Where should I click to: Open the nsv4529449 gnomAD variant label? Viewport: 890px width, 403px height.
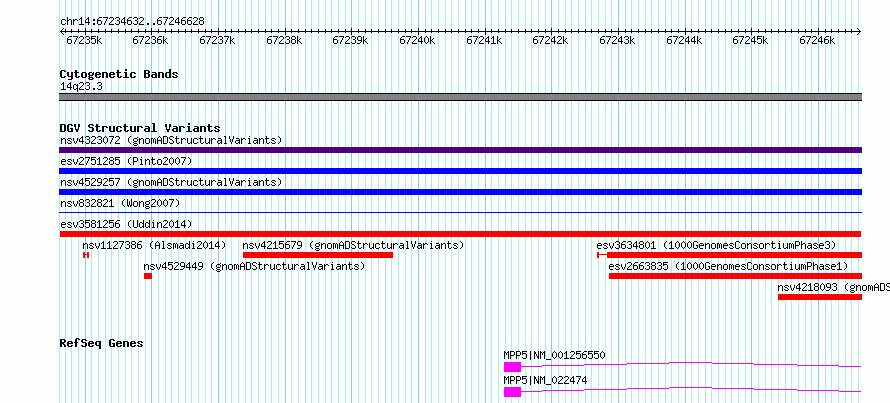(x=254, y=266)
